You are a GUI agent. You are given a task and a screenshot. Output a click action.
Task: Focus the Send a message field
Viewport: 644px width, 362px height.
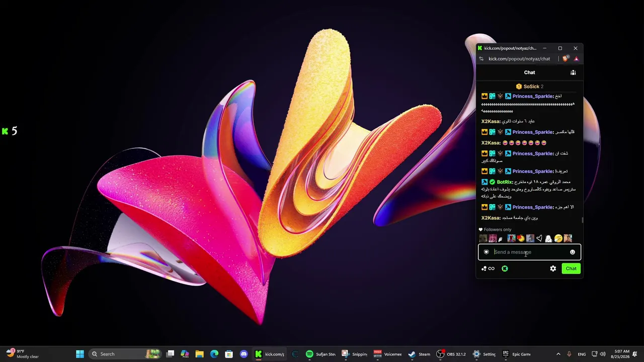coord(529,252)
